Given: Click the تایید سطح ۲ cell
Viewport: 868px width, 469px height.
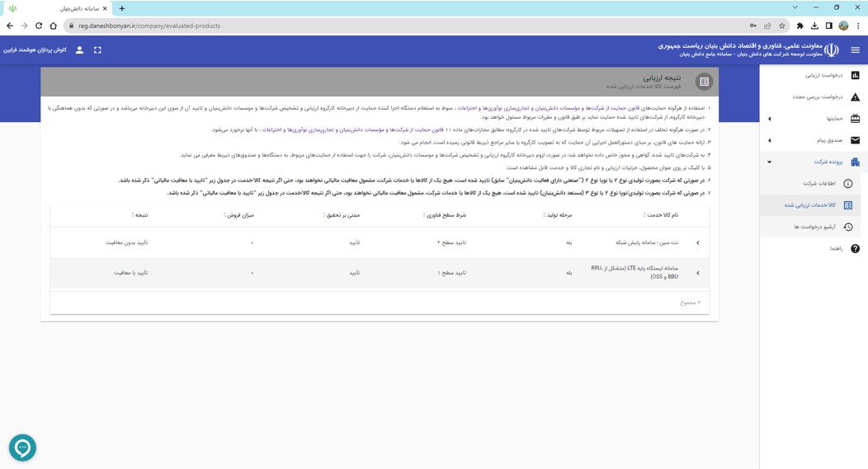Looking at the screenshot, I should 451,243.
